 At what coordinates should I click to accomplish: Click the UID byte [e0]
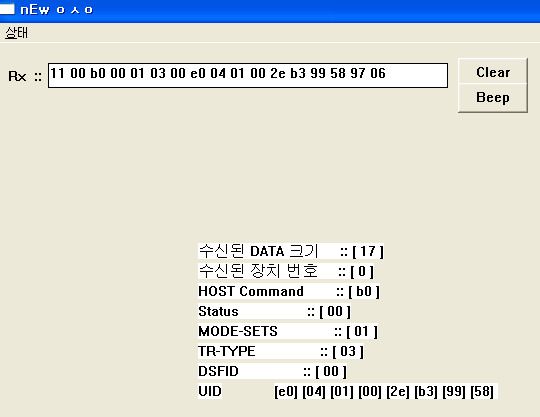[x=285, y=392]
